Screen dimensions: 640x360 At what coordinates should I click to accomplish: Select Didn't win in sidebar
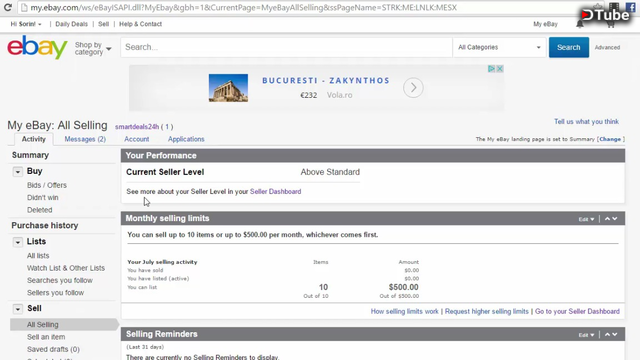[x=42, y=198]
